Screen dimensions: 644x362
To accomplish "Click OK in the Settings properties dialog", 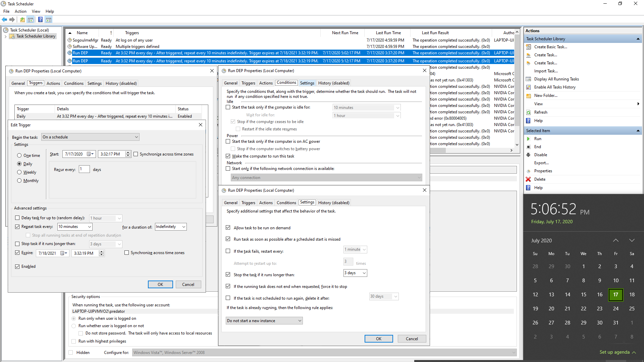I will (x=379, y=339).
